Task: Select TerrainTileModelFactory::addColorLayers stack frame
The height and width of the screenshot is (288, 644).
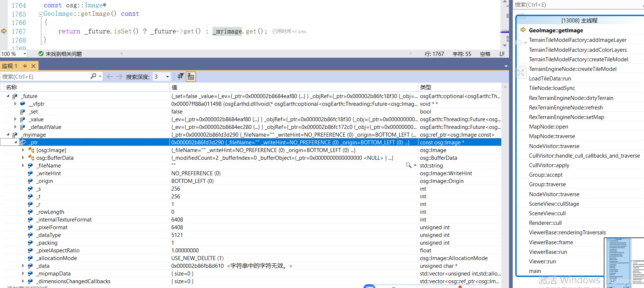Action: coord(578,50)
